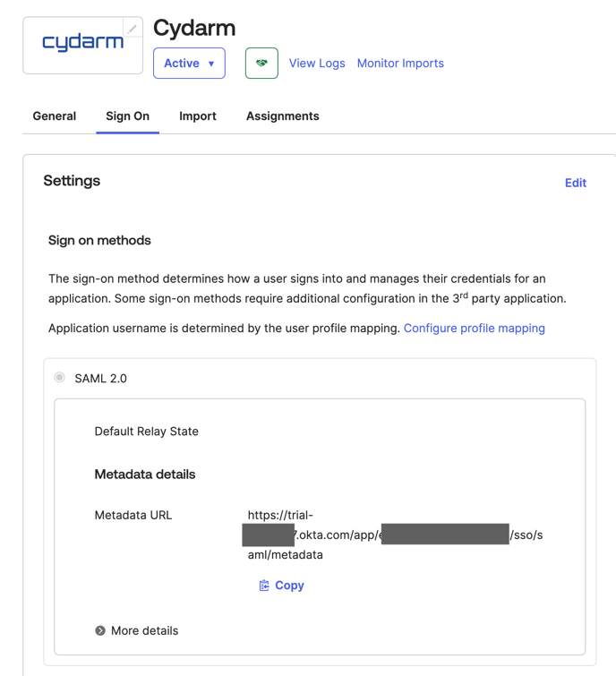Open the Active status dropdown
616x676 pixels.
tap(189, 63)
